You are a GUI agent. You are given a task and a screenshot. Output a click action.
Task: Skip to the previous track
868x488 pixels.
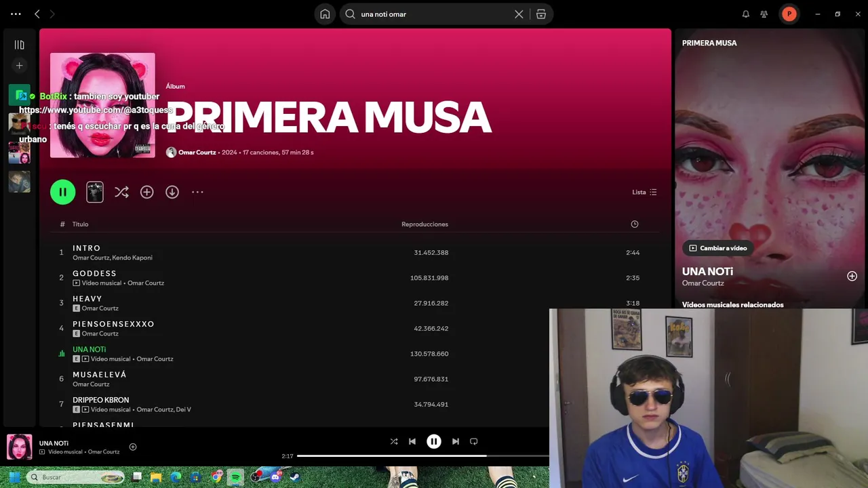(412, 441)
